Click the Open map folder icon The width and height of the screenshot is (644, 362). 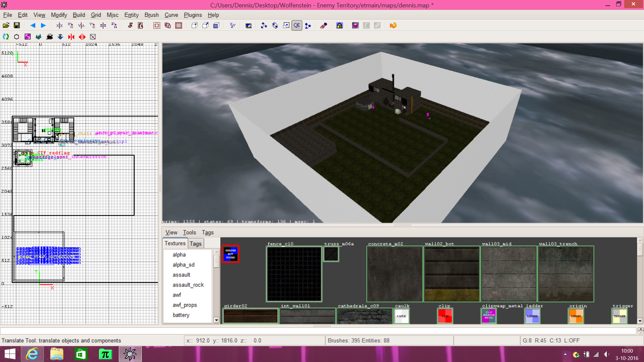click(6, 25)
